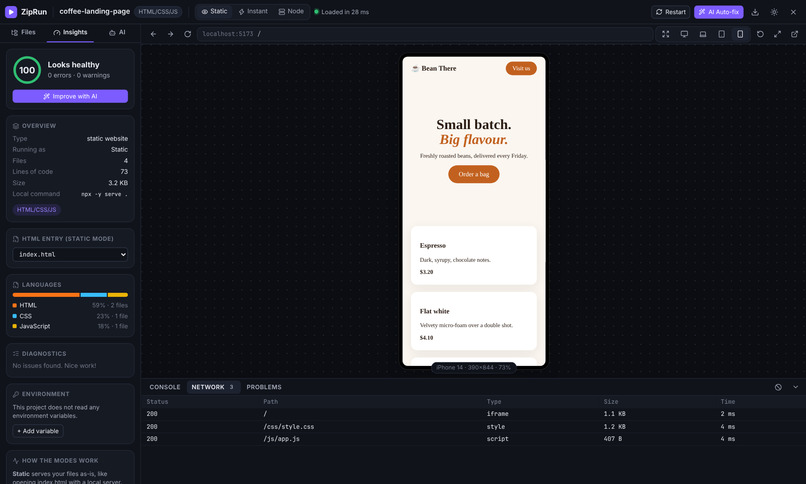Click the Path column header
This screenshot has height=484, width=806.
[270, 402]
